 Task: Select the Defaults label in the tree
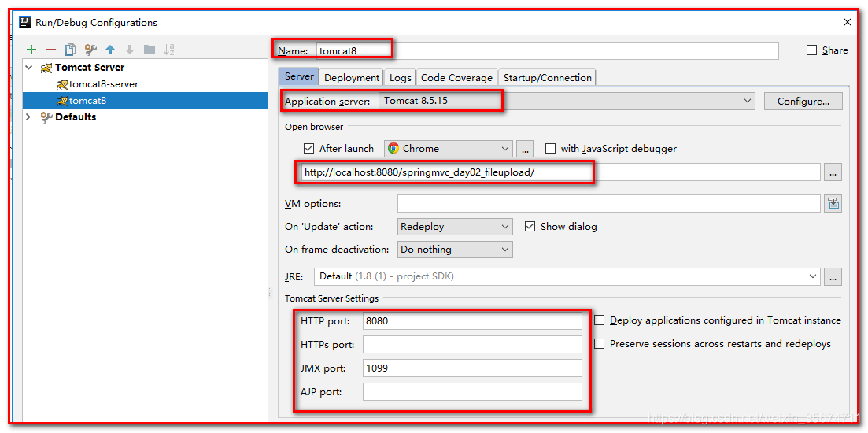(x=76, y=117)
